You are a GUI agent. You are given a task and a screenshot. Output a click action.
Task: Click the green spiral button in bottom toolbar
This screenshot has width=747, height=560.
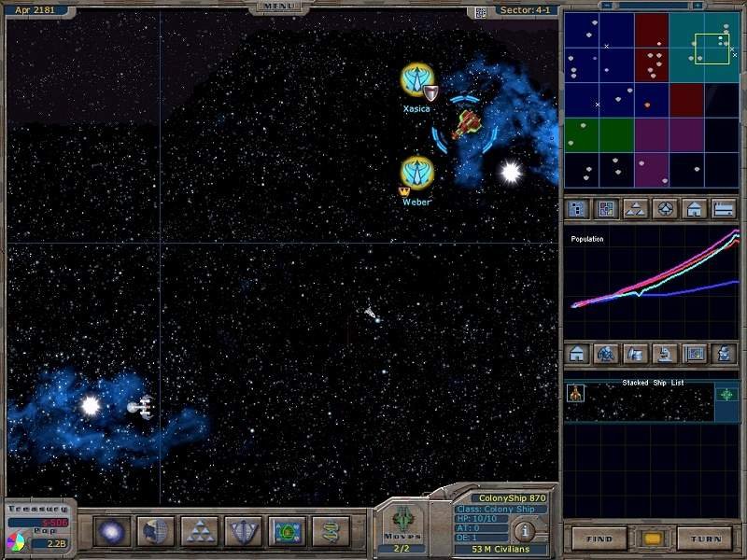pyautogui.click(x=331, y=531)
